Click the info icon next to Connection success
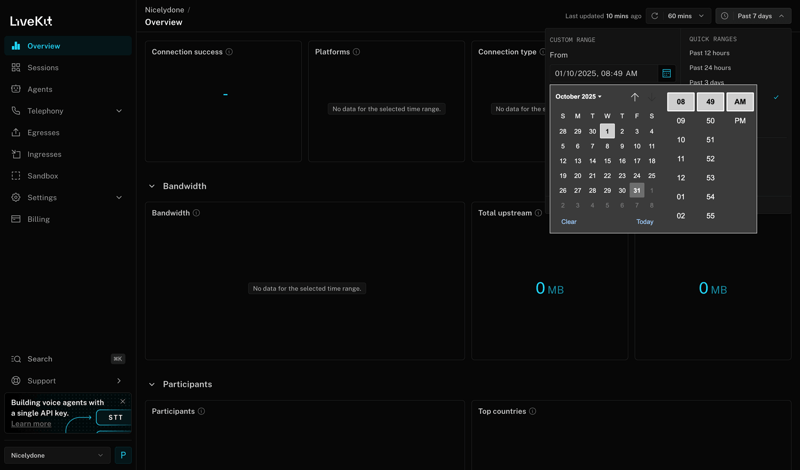Image resolution: width=800 pixels, height=470 pixels. [229, 52]
